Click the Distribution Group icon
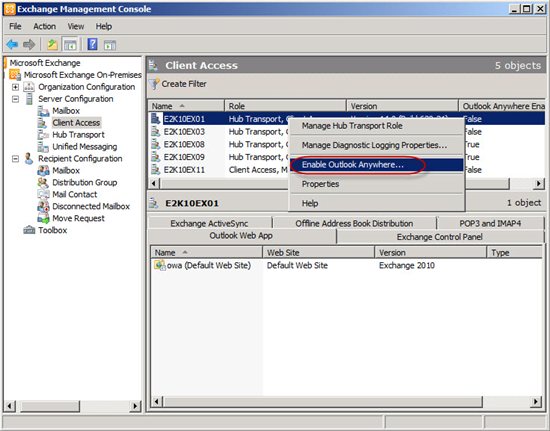 [x=43, y=182]
